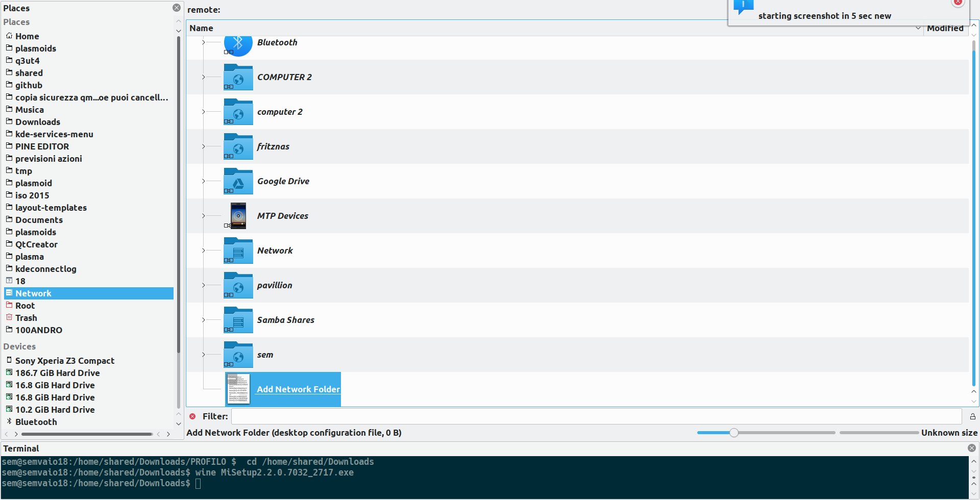Image resolution: width=980 pixels, height=500 pixels.
Task: Open the sem network folder icon
Action: coord(238,355)
